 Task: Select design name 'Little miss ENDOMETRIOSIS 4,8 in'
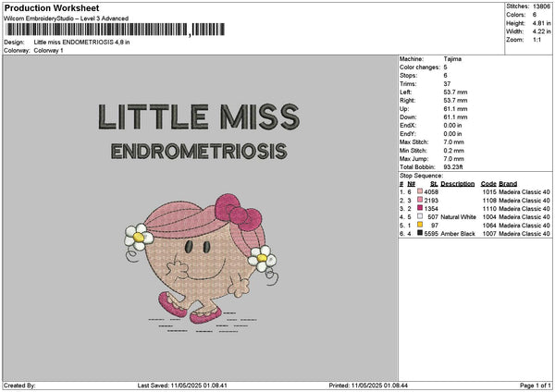[x=81, y=43]
